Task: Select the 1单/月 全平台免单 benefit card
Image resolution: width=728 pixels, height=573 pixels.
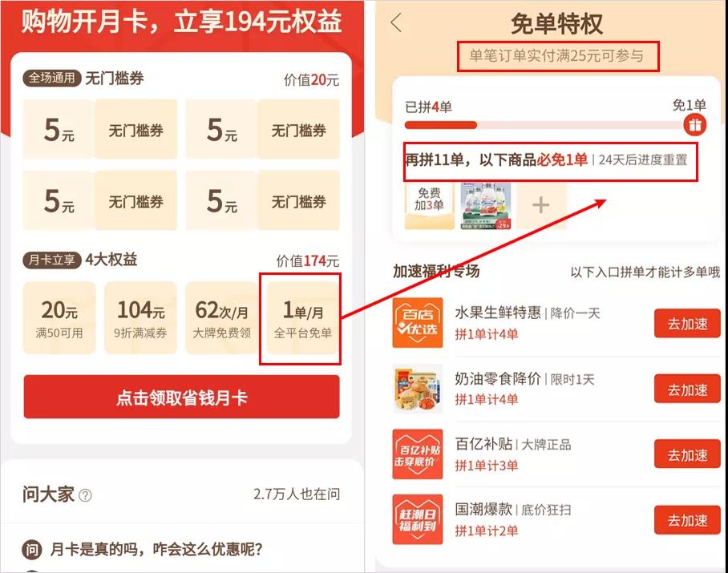Action: (303, 318)
